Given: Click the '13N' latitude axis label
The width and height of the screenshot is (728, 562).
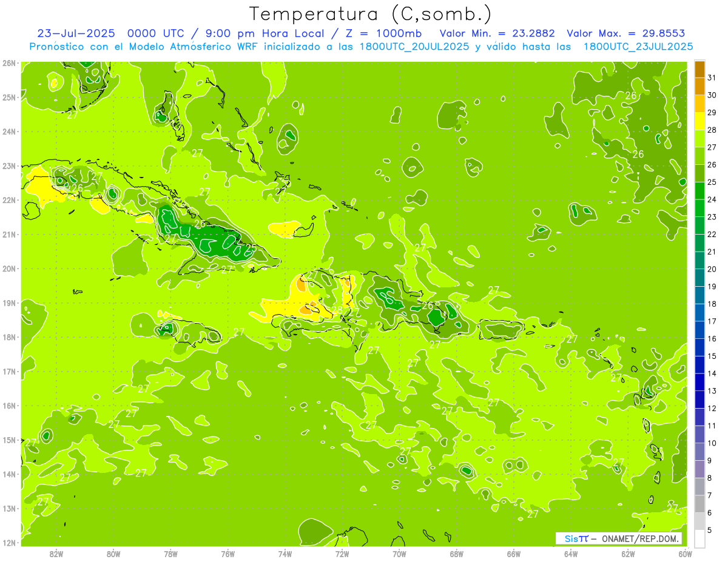Looking at the screenshot, I should (8, 508).
